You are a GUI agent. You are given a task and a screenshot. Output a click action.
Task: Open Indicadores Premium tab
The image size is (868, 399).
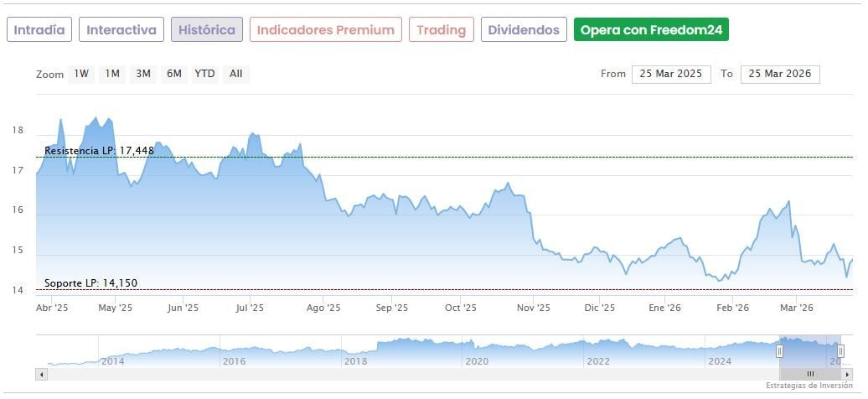click(325, 30)
